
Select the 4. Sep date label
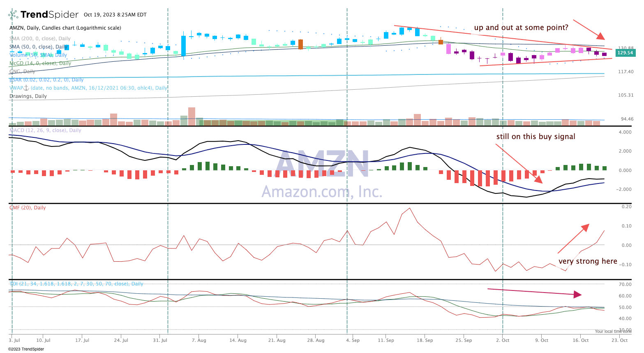pos(353,340)
